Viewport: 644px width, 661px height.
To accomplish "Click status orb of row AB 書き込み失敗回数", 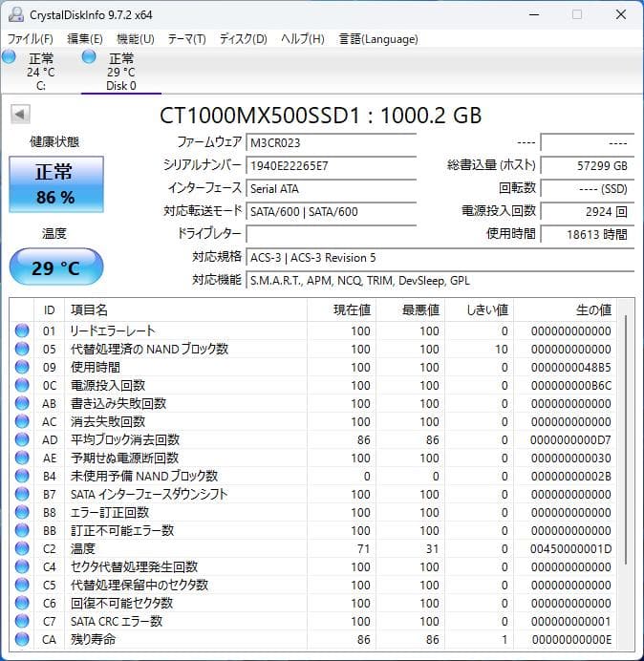I will (22, 403).
